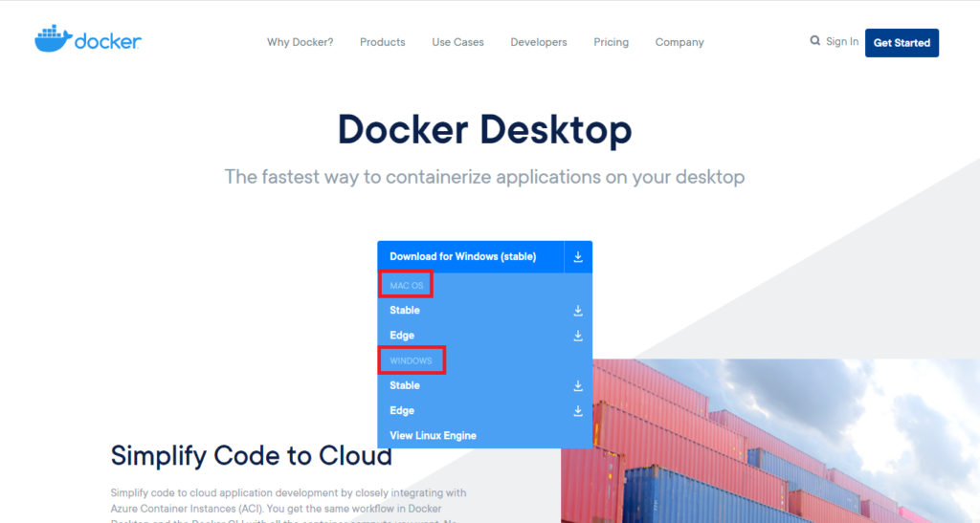Click the Docker Desktop heading

484,130
